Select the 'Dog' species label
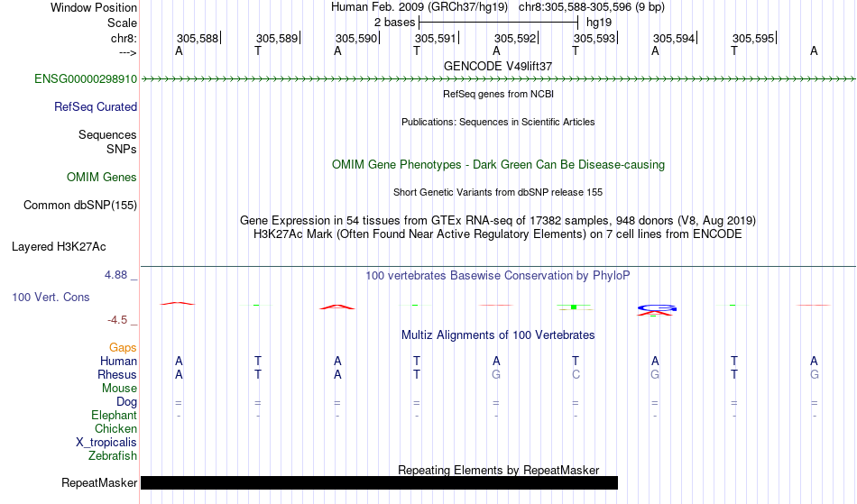The width and height of the screenshot is (857, 504). tap(127, 402)
